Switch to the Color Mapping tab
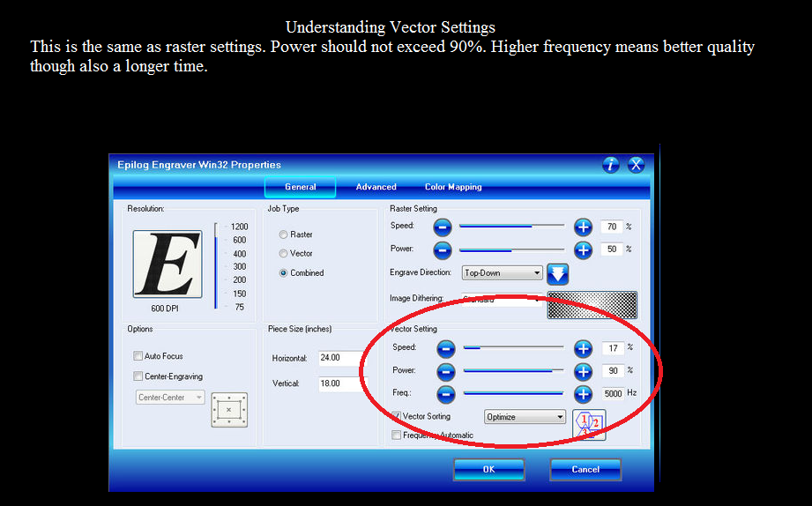 click(x=453, y=187)
